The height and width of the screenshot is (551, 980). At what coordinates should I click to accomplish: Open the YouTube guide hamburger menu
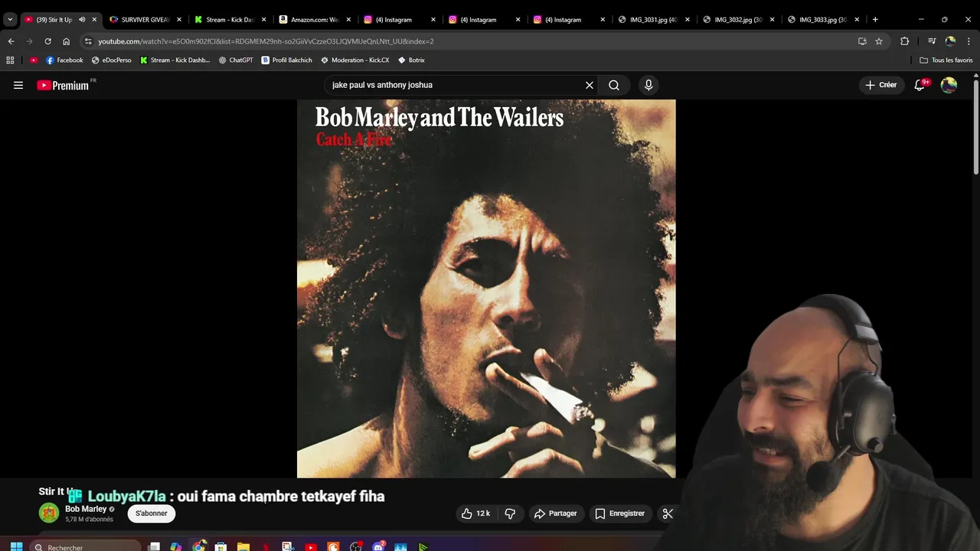pos(18,85)
